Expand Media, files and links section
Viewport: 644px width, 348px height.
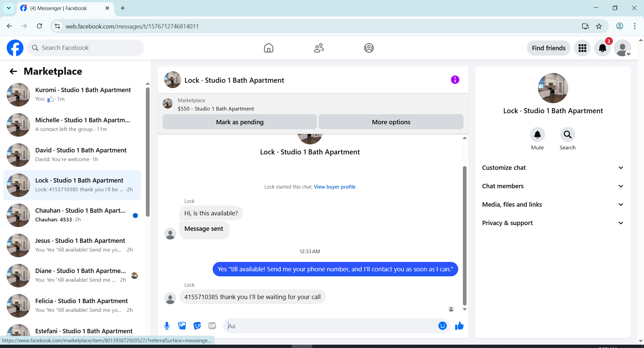553,204
